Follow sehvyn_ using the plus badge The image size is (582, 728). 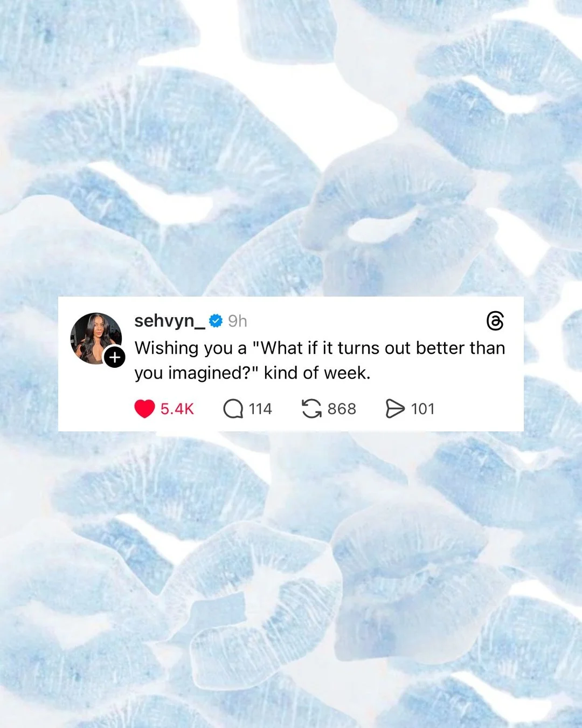coord(115,358)
